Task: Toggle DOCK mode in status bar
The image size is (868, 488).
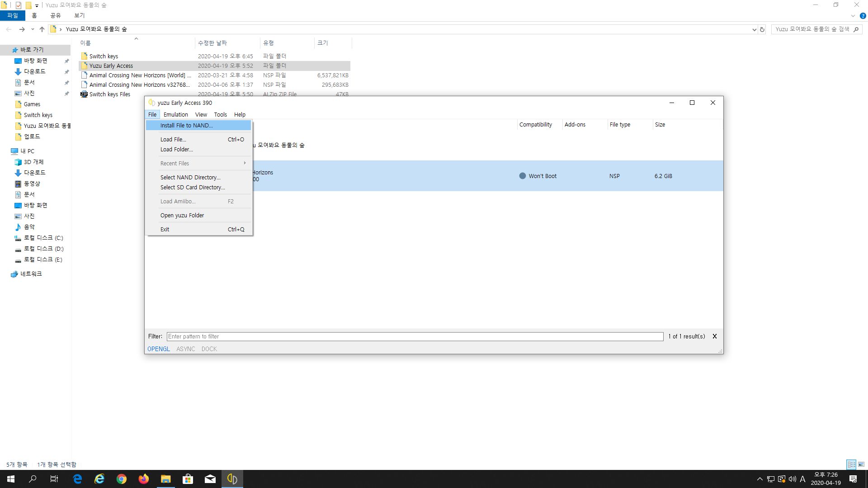Action: pos(209,349)
